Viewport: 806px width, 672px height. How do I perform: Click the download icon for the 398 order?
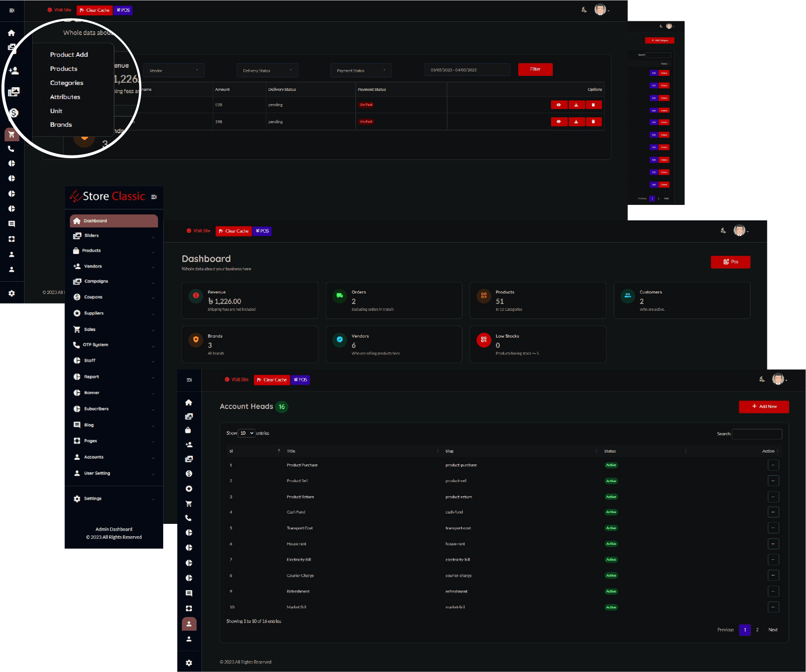tap(576, 122)
